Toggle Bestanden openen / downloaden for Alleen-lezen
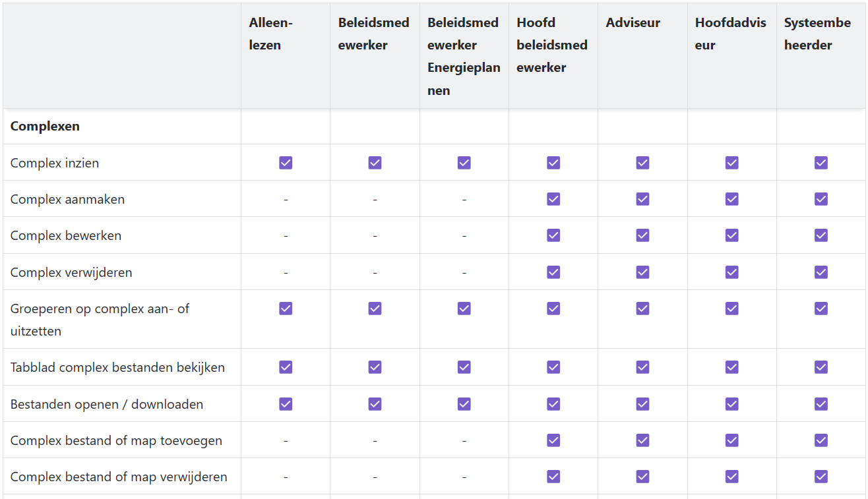Screen dimensions: 868x499 pos(286,404)
